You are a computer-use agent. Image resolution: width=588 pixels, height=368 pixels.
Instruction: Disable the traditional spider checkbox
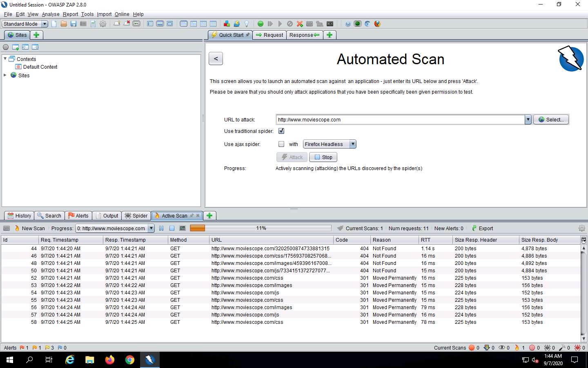tap(281, 131)
